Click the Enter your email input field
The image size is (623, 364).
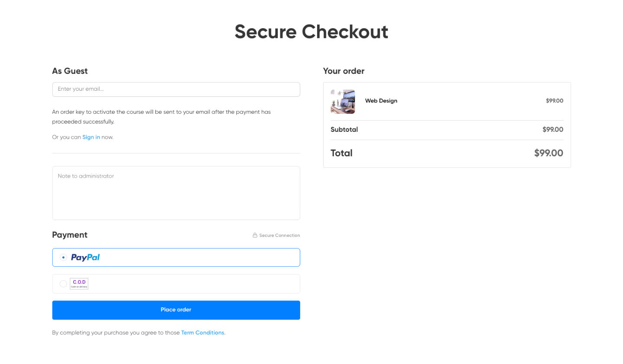click(176, 89)
